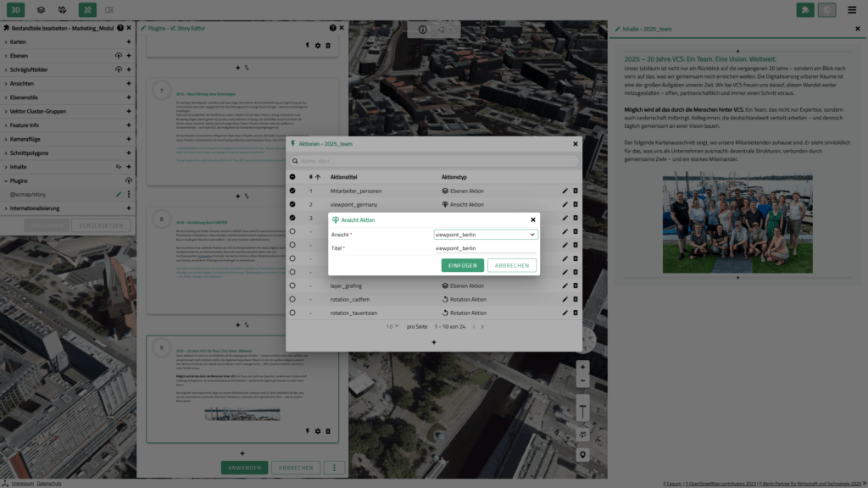This screenshot has width=868, height=488.
Task: Expand the Schrägluftbilder section
Action: click(x=6, y=69)
